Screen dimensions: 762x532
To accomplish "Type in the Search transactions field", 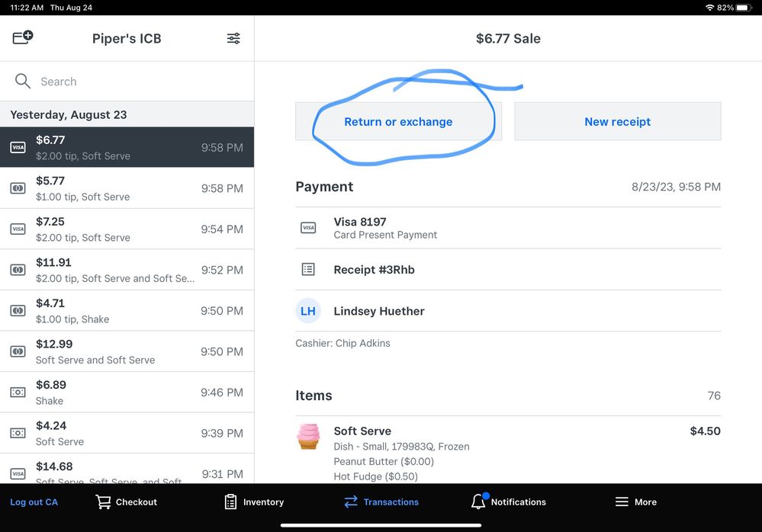I will [x=137, y=82].
